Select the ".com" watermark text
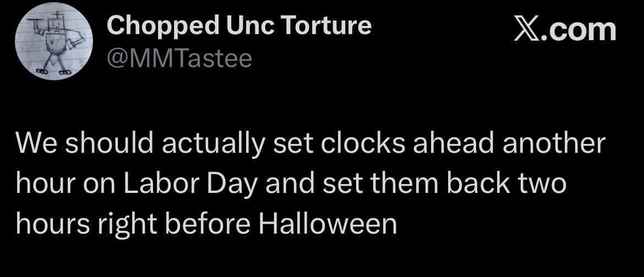 pos(578,30)
